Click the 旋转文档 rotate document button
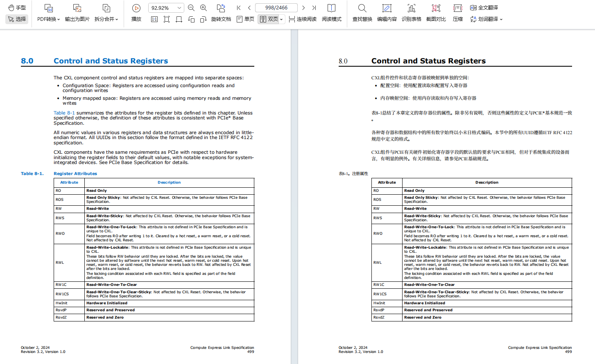595x364 pixels. pos(221,13)
